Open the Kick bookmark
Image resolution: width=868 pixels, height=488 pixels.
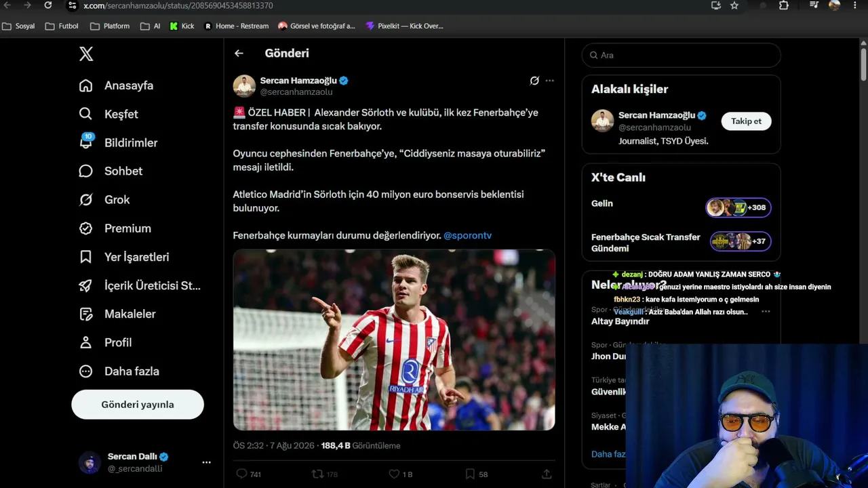tap(182, 26)
